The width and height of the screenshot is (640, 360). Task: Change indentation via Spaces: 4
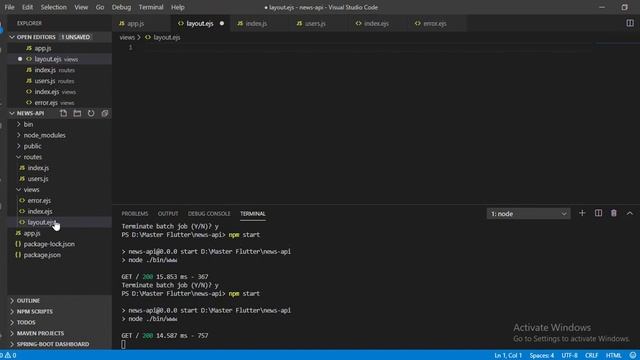point(542,355)
